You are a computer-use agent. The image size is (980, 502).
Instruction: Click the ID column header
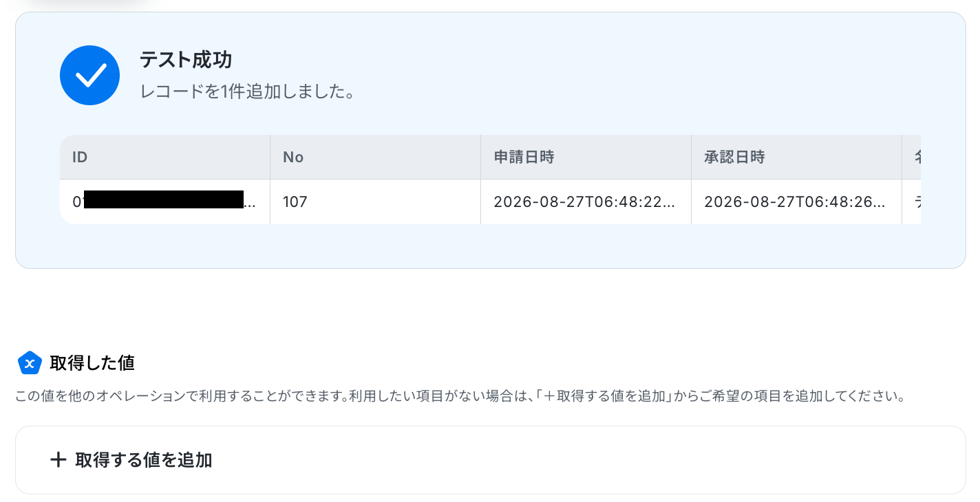(x=164, y=157)
